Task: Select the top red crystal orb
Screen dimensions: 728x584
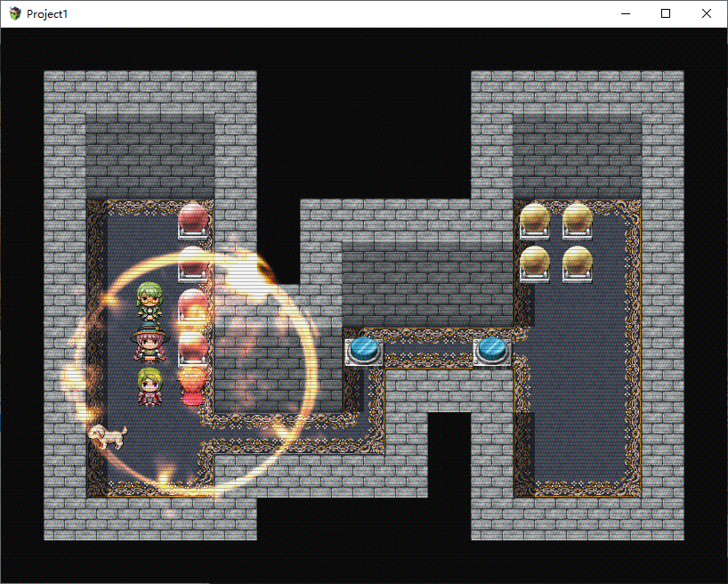Action: tap(193, 220)
